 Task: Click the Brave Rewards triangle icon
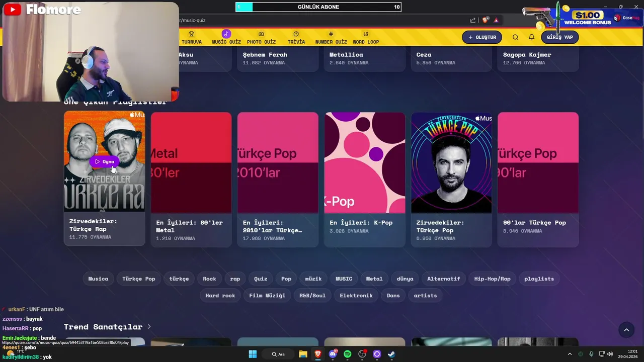496,20
